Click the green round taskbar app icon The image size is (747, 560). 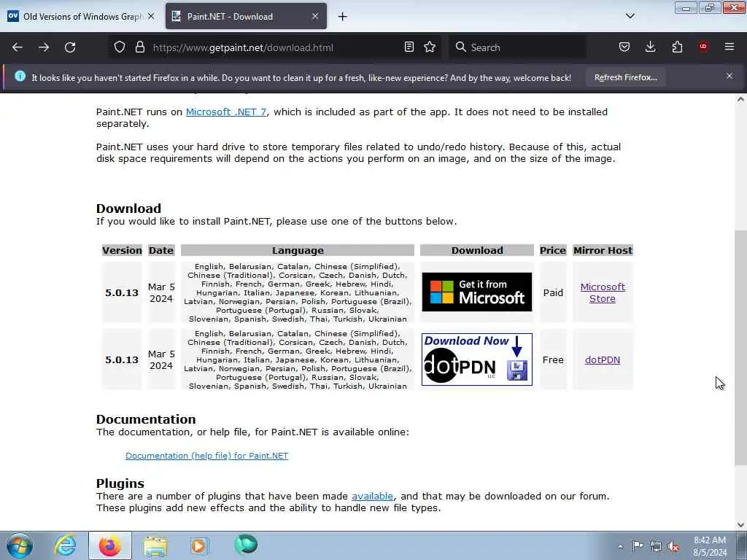point(246,544)
